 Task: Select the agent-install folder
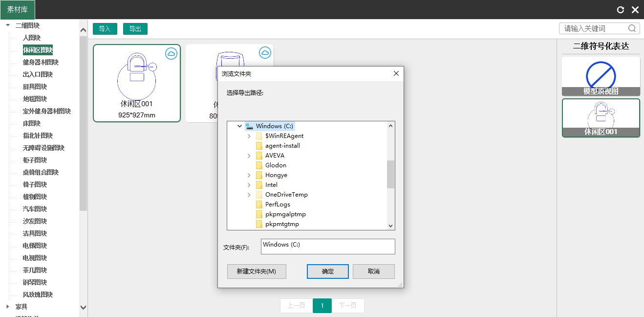pos(282,146)
